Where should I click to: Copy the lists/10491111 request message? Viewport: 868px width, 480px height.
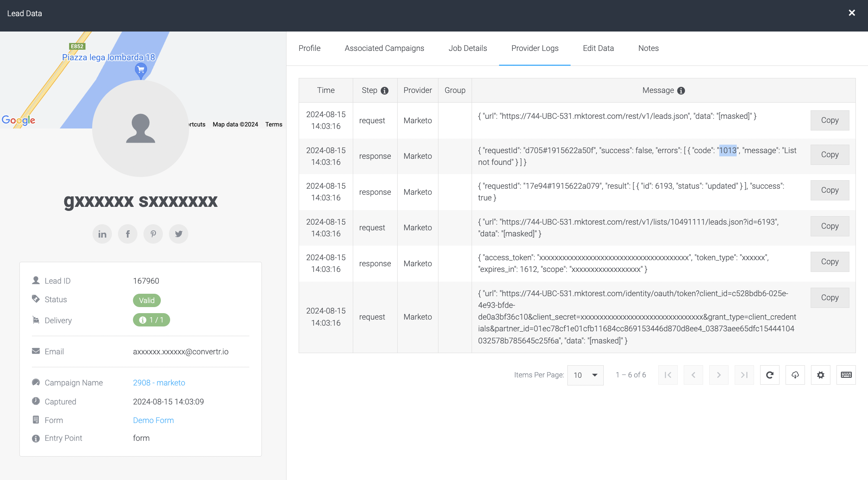830,226
